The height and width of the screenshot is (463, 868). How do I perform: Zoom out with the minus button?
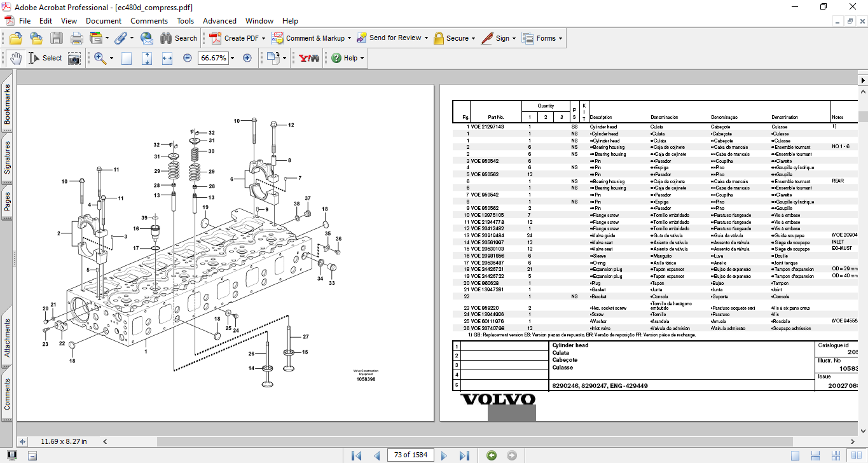point(187,58)
